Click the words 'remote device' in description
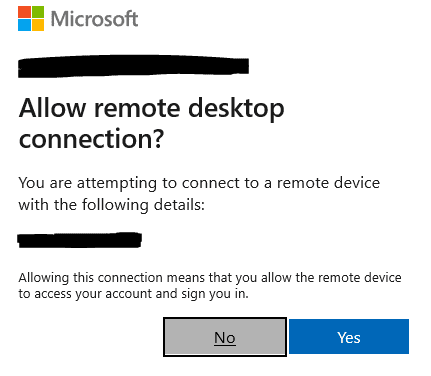The height and width of the screenshot is (376, 431). coord(328,183)
